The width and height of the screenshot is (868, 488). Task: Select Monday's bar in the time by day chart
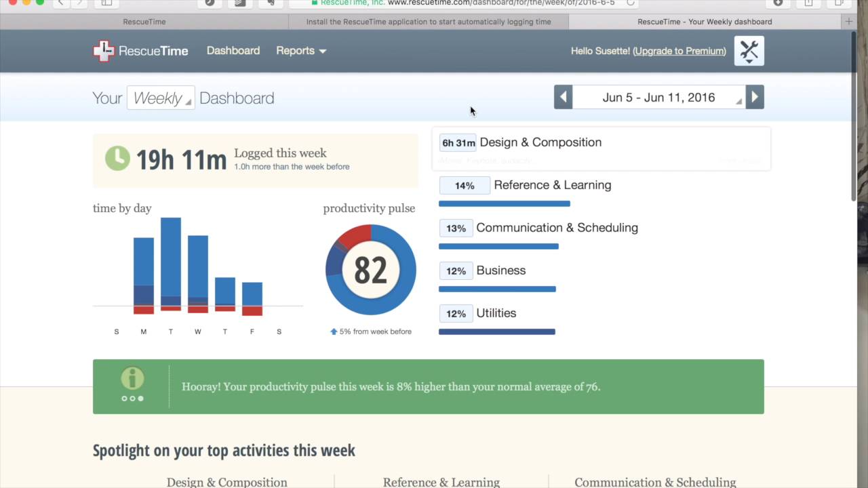tap(144, 275)
